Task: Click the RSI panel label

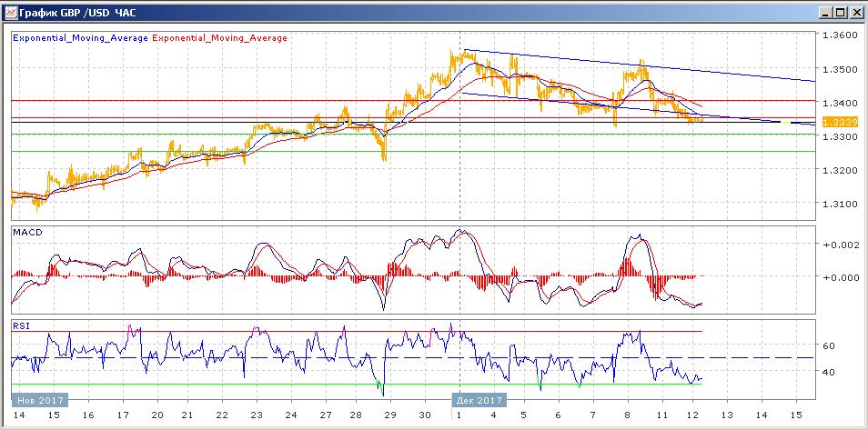Action: pyautogui.click(x=20, y=326)
